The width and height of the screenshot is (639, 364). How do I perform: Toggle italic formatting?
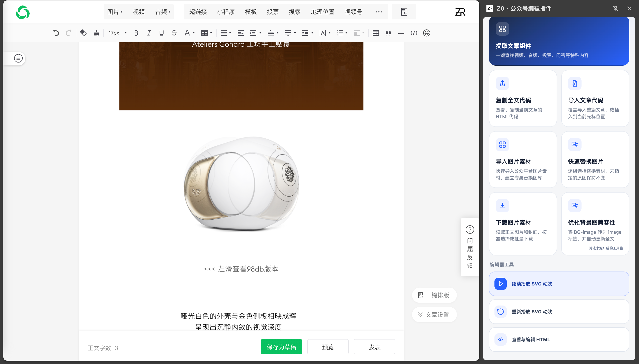pyautogui.click(x=149, y=33)
